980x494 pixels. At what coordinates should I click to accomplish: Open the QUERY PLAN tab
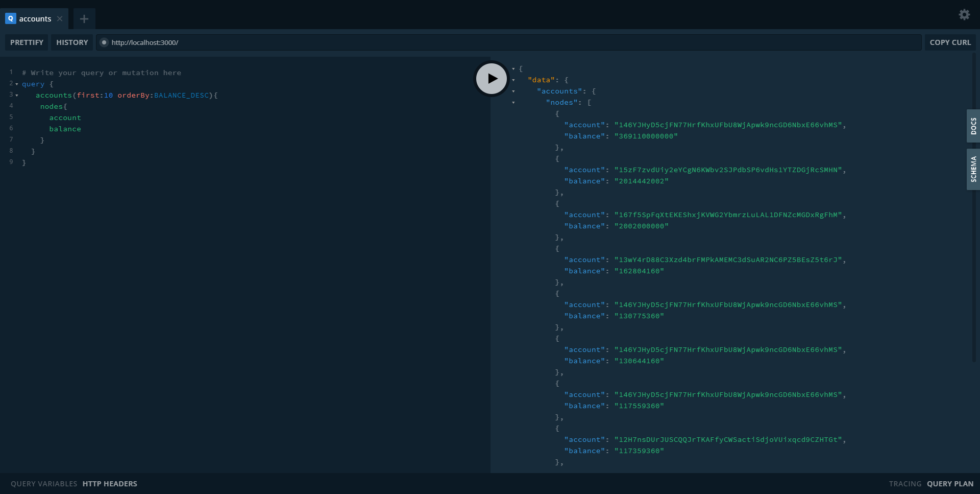tap(950, 484)
